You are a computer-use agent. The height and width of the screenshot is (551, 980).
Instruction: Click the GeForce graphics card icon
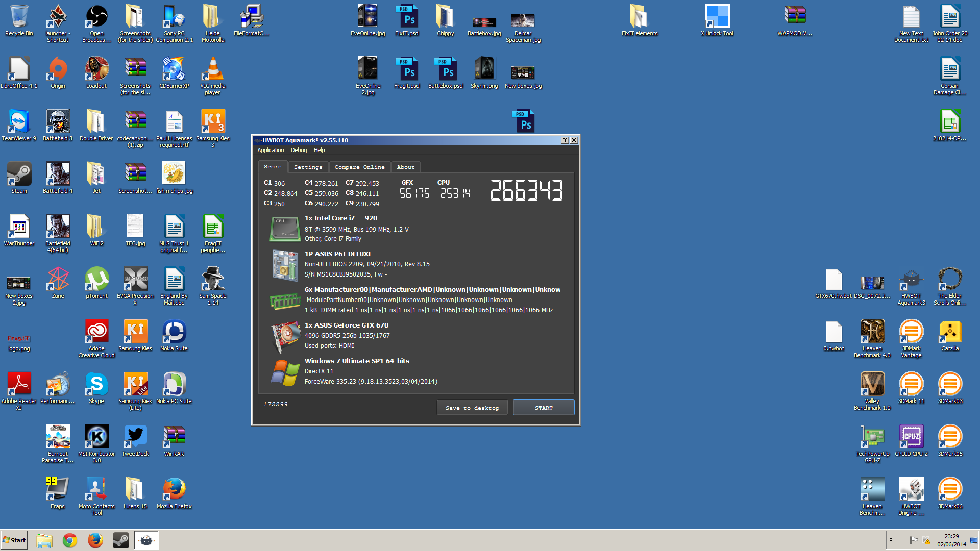tap(285, 336)
